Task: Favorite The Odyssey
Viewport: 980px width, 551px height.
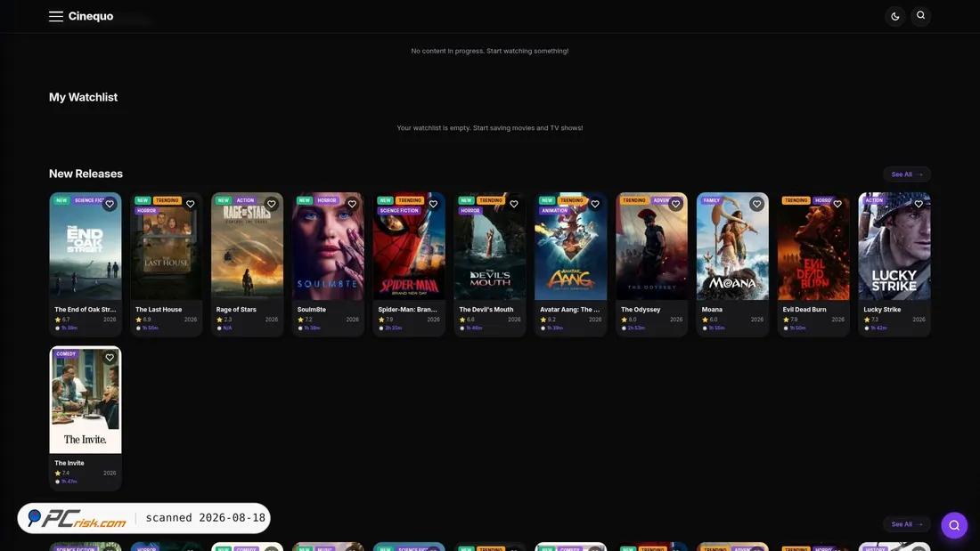Action: pyautogui.click(x=675, y=204)
